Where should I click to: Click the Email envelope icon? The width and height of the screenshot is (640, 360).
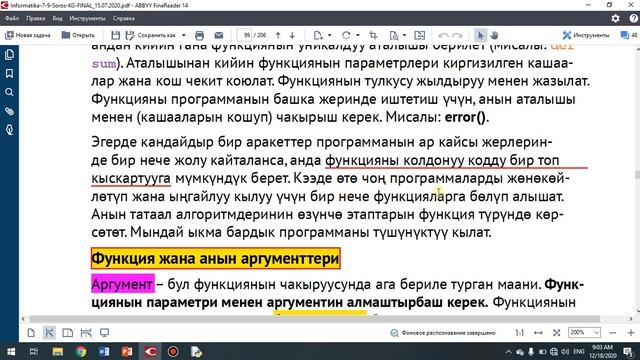coord(219,35)
